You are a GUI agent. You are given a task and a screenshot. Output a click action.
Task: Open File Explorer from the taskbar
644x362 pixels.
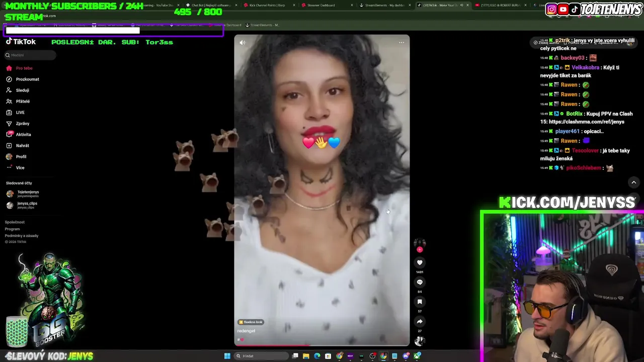tap(306, 356)
